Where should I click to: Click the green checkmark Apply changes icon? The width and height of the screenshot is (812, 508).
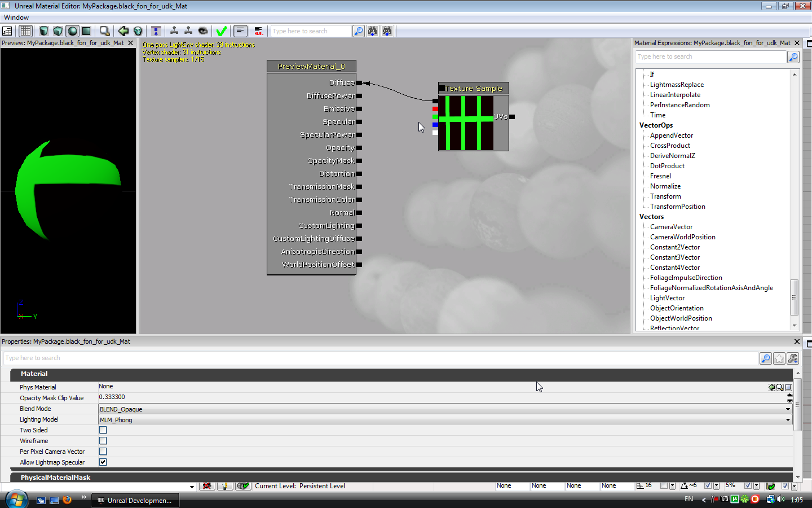pos(222,31)
